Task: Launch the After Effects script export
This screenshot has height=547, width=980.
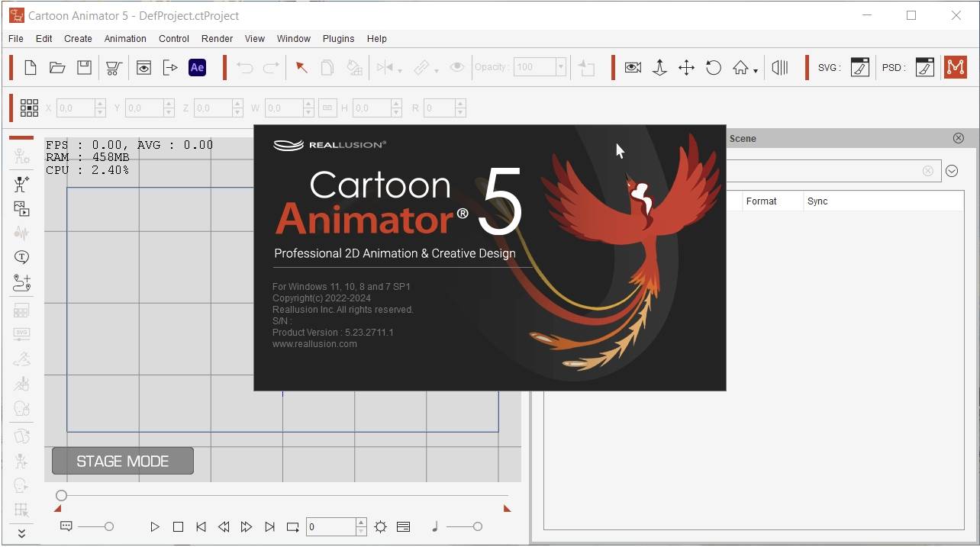Action: pos(198,67)
